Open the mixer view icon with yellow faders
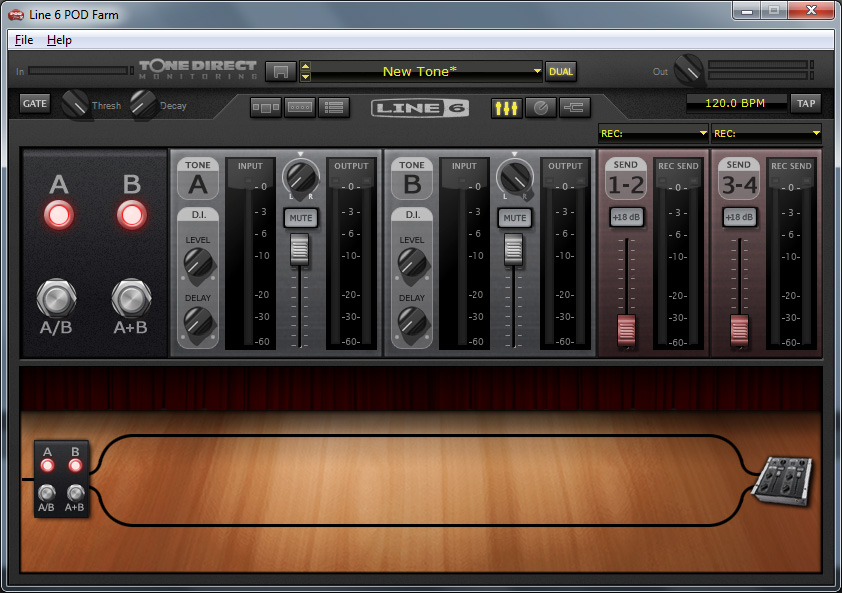Screen dimensions: 842x593 tap(506, 107)
